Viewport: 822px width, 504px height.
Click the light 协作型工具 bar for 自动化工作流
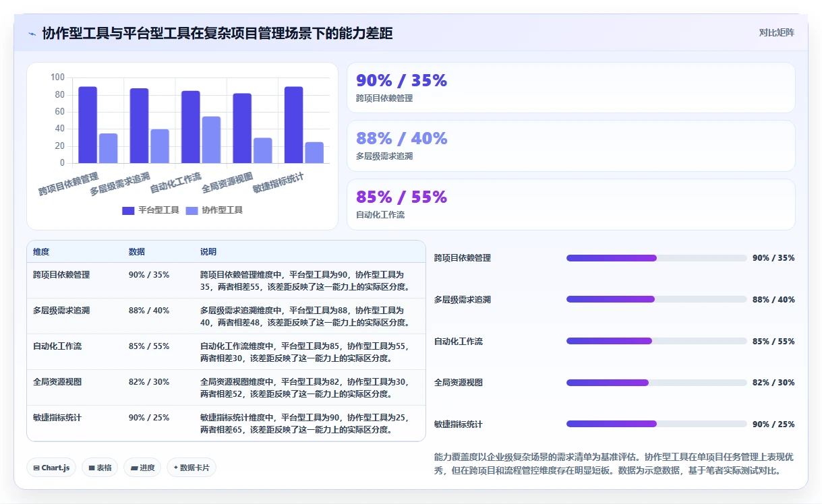tap(211, 139)
